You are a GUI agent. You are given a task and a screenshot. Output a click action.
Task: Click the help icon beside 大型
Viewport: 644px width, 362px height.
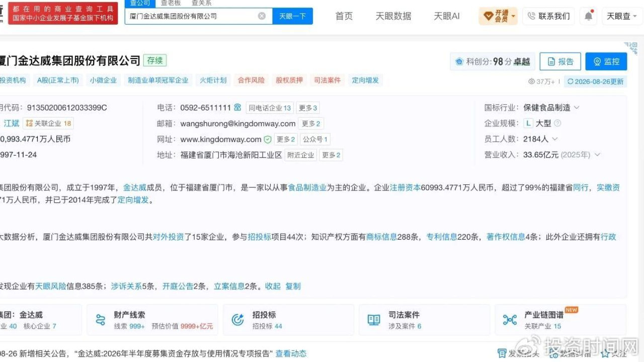point(557,123)
